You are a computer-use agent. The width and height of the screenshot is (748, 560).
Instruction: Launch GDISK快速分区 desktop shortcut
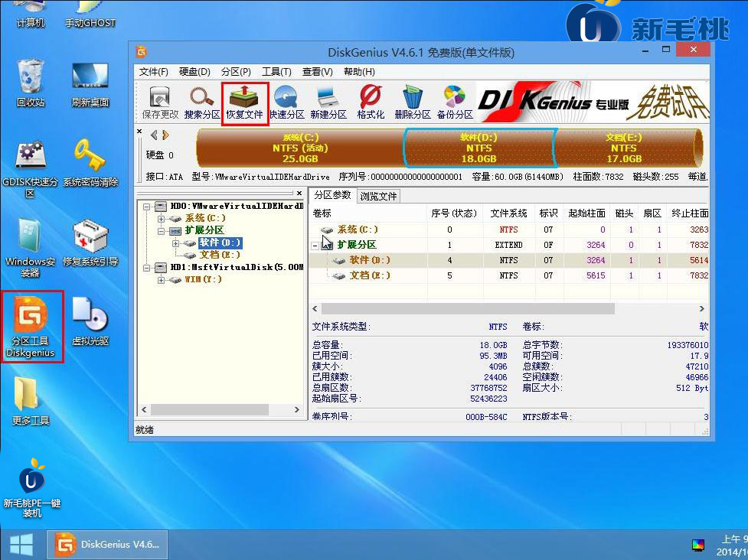(x=30, y=169)
